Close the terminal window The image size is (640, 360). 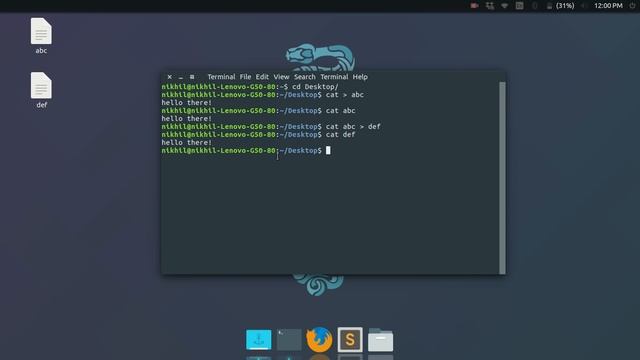[x=169, y=77]
